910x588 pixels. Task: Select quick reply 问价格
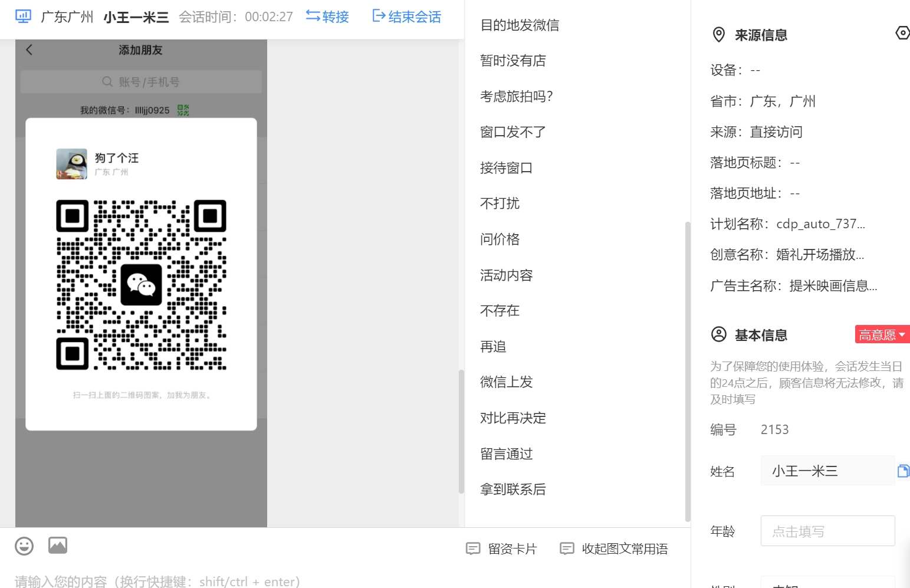click(x=500, y=239)
